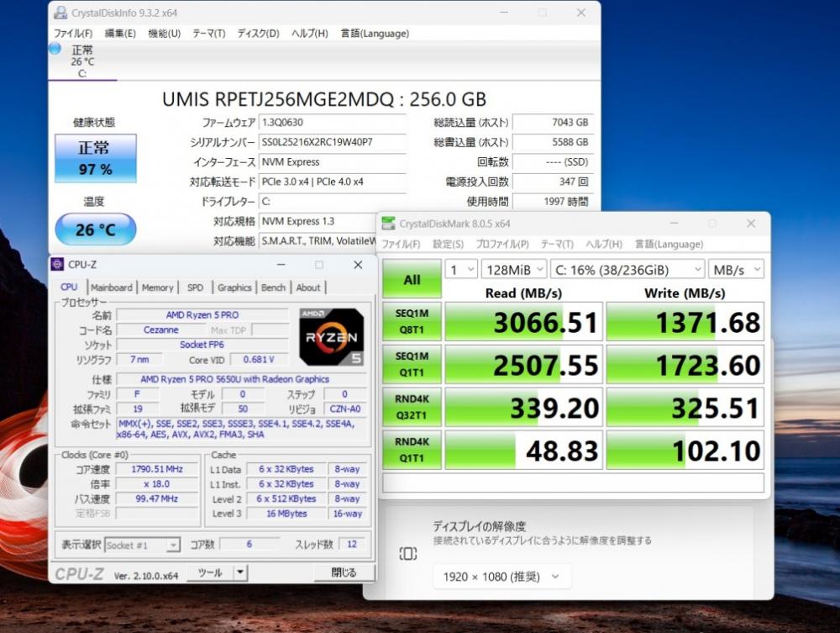840x633 pixels.
Task: Click the power-on count value 347 回
Action: pyautogui.click(x=553, y=182)
